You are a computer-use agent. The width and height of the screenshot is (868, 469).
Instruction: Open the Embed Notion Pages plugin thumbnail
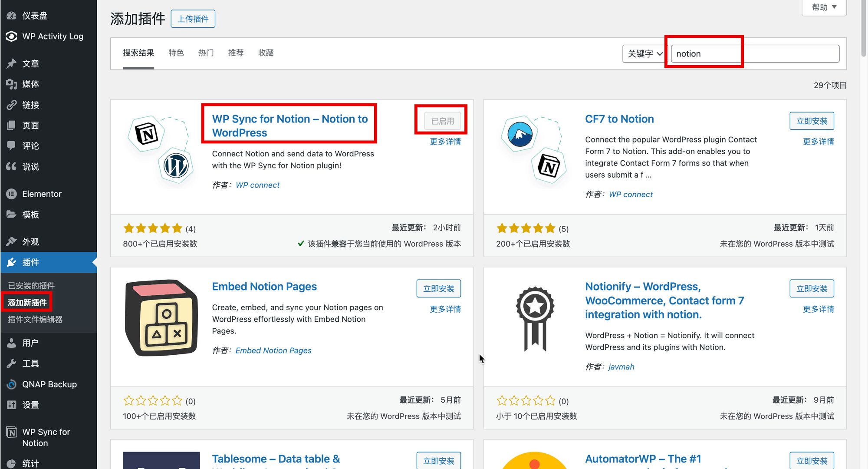click(x=161, y=318)
